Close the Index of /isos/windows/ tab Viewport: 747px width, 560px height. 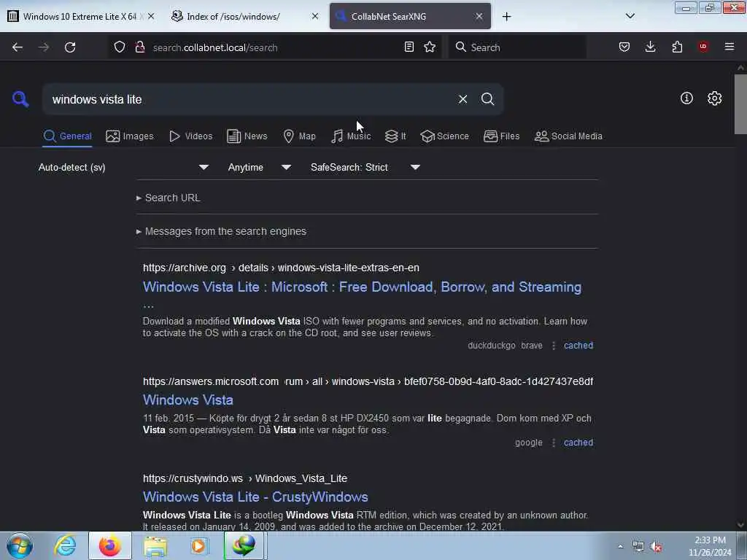(x=315, y=16)
